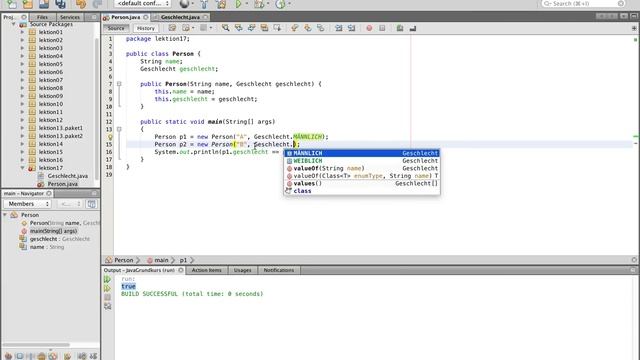Expand the lektion01 package node

click(22, 32)
